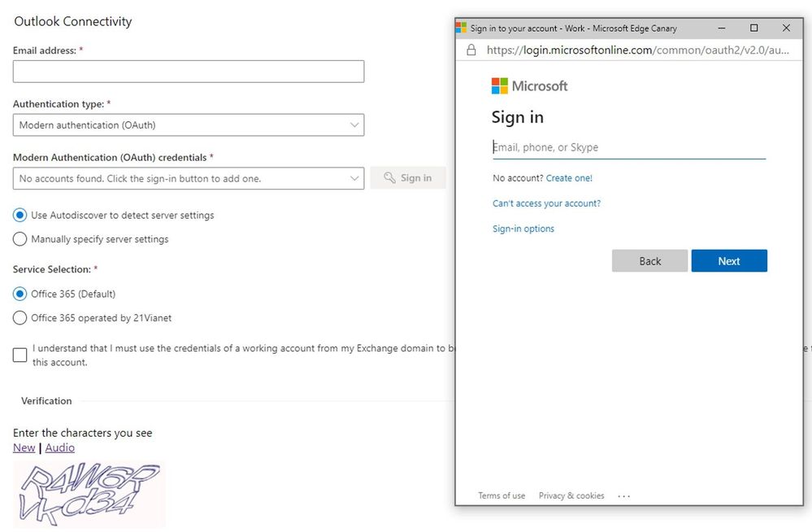Click the Email address input field

click(x=189, y=72)
